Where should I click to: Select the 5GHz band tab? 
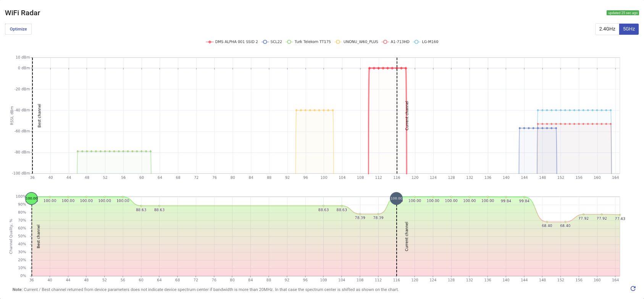pyautogui.click(x=629, y=29)
